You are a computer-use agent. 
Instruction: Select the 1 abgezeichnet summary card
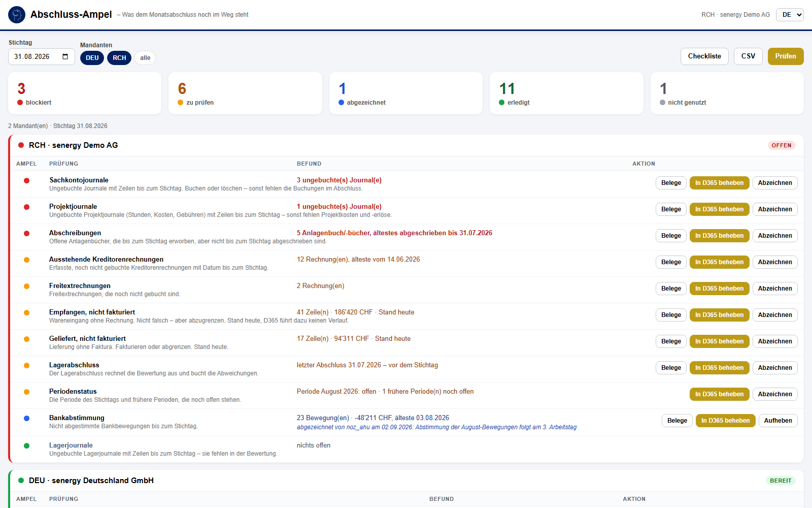coord(406,93)
